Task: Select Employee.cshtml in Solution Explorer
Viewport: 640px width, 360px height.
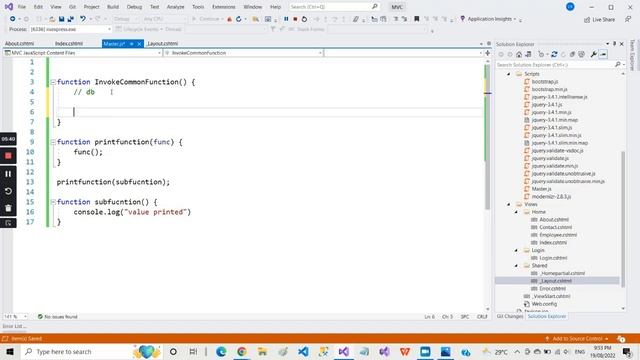Action: pos(558,235)
